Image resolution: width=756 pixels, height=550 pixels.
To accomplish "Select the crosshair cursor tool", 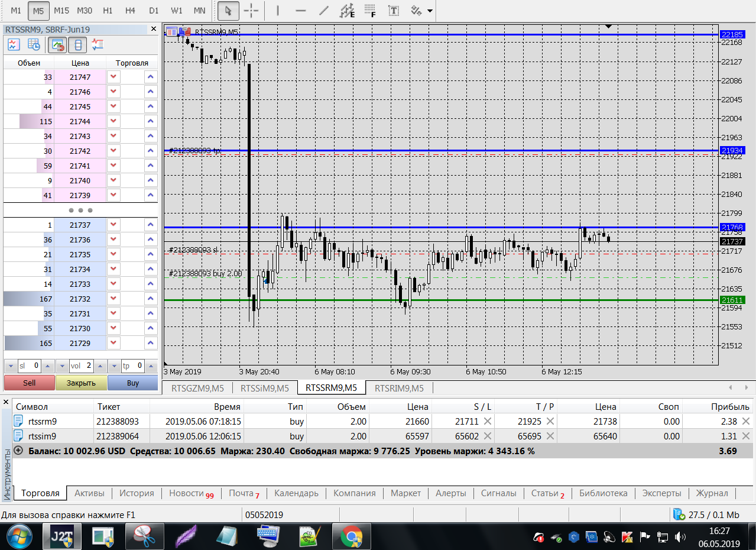I will click(x=251, y=11).
